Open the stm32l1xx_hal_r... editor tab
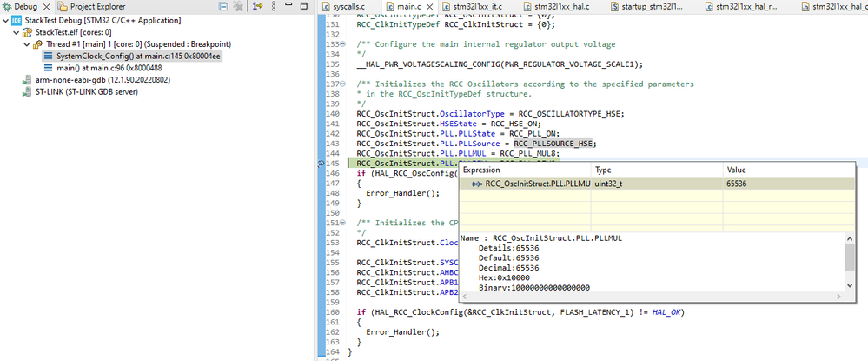 coord(748,7)
